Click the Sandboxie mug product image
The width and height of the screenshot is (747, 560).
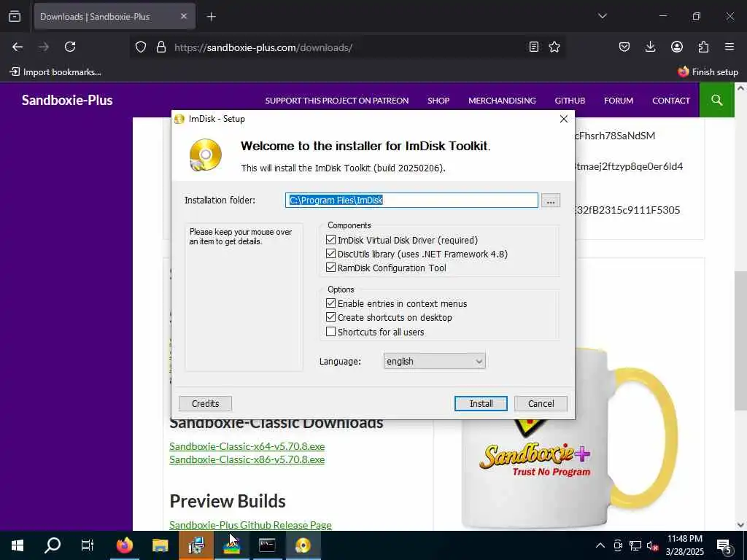click(569, 438)
